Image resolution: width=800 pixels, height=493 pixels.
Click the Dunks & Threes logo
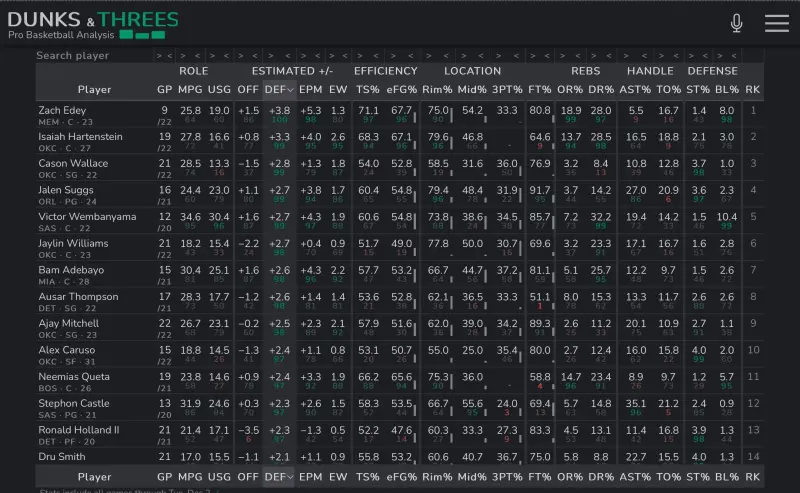tap(93, 20)
